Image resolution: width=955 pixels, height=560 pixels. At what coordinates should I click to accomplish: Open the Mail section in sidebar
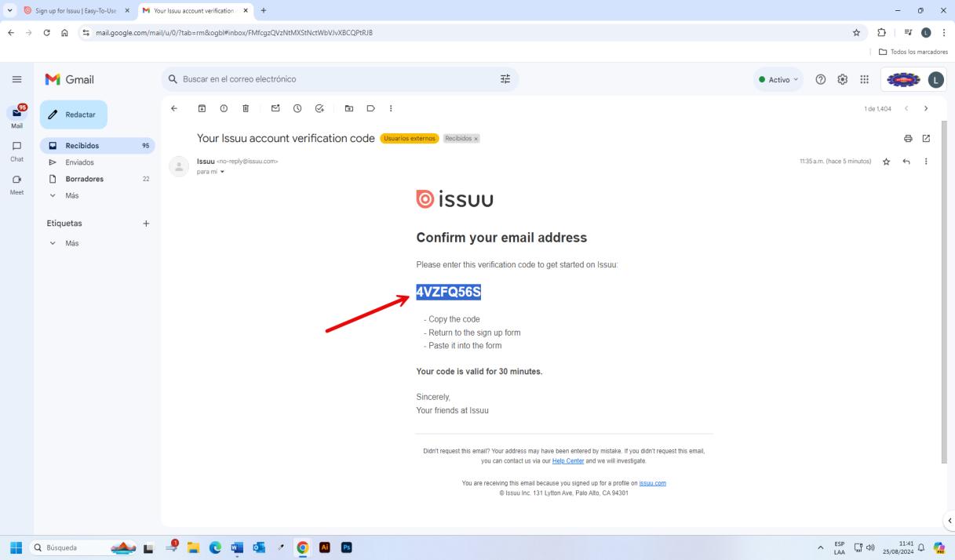[16, 116]
